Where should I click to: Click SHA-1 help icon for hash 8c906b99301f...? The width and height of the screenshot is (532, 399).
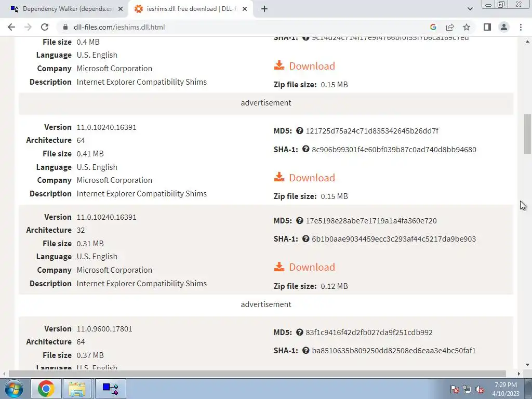[305, 149]
